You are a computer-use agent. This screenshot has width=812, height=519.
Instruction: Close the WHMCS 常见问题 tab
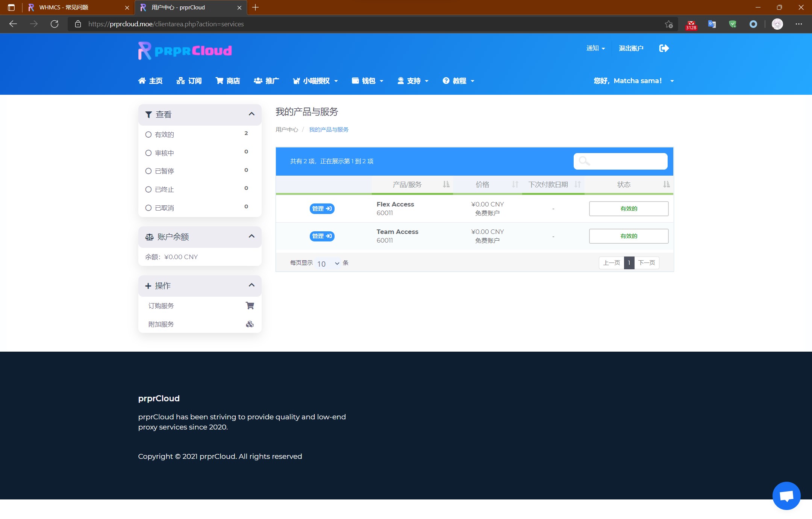point(127,8)
